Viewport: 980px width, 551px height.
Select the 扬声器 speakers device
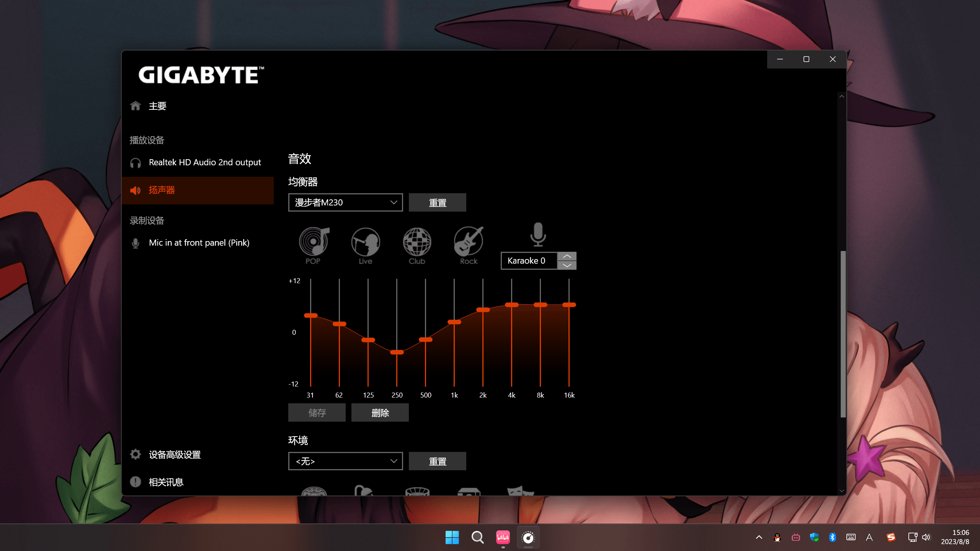click(x=198, y=190)
